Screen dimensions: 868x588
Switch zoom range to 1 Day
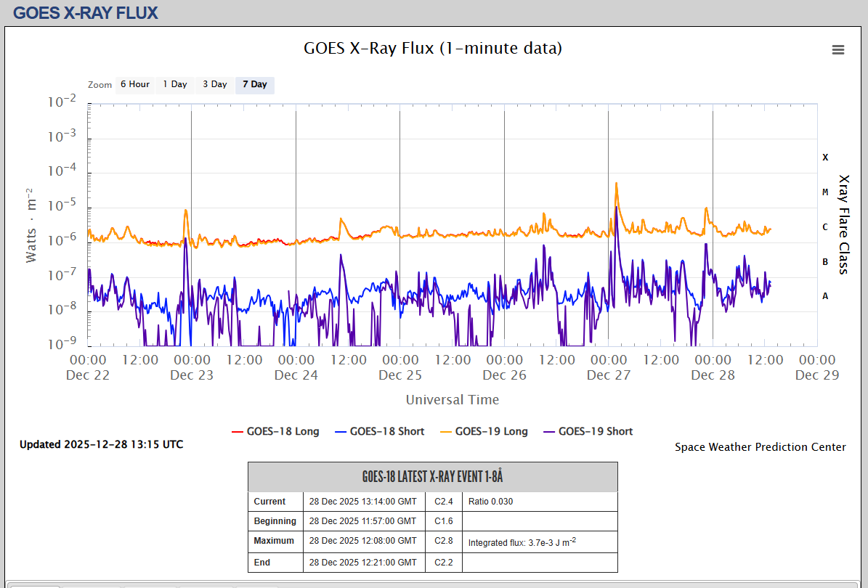coord(174,84)
